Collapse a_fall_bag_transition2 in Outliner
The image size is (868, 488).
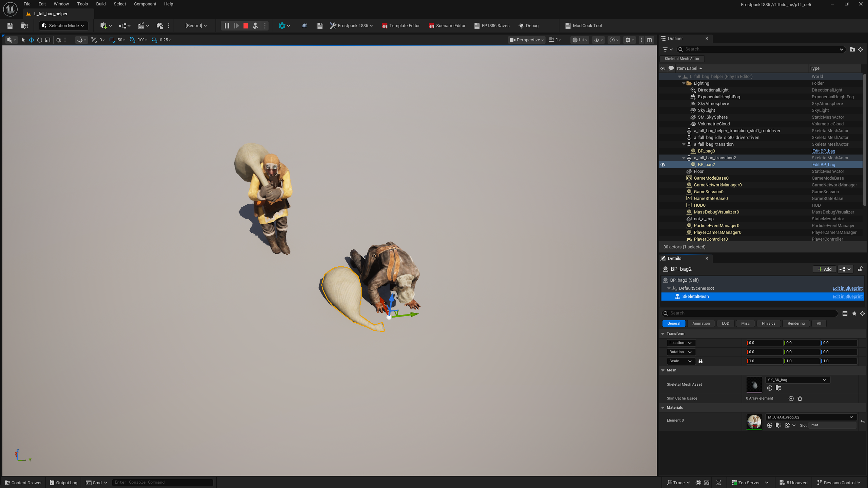pos(684,158)
